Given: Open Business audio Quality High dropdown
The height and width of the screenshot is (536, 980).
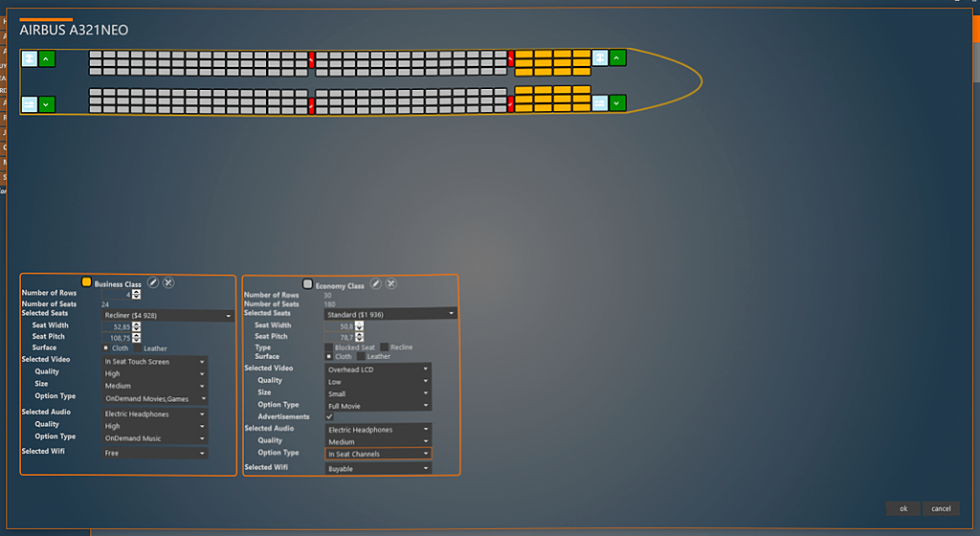Looking at the screenshot, I should 154,426.
